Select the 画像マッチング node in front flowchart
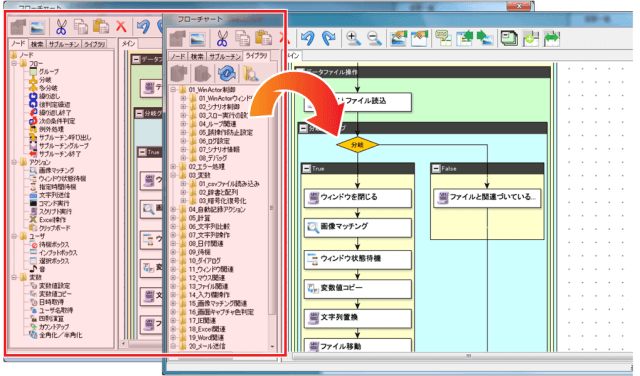The width and height of the screenshot is (640, 376). (x=358, y=227)
